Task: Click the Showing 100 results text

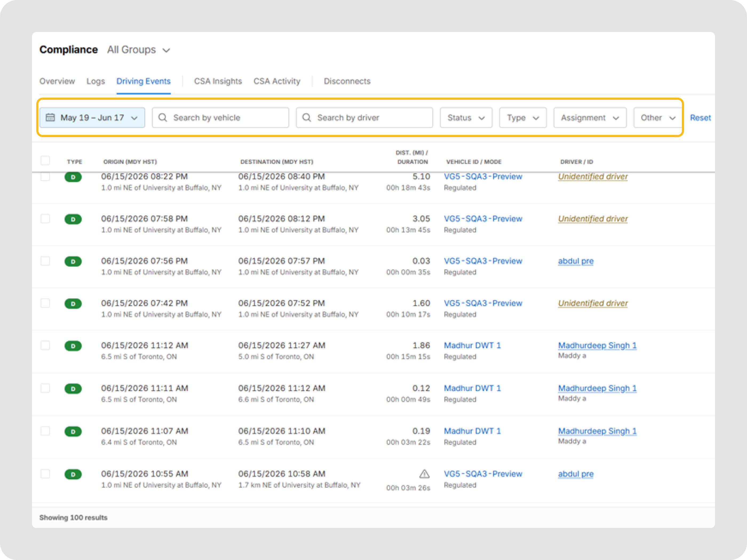Action: pos(73,518)
